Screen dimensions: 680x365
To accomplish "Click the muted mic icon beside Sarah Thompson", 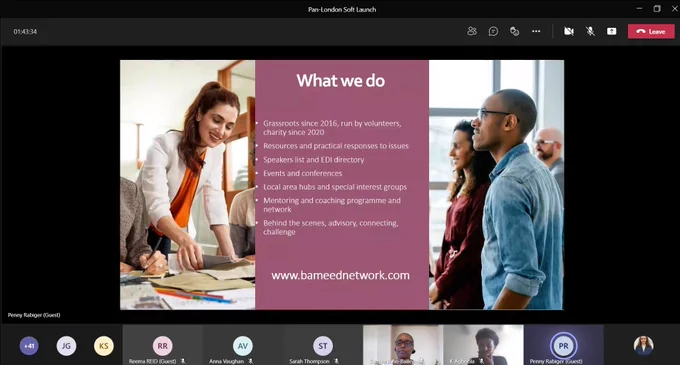I will (x=336, y=361).
